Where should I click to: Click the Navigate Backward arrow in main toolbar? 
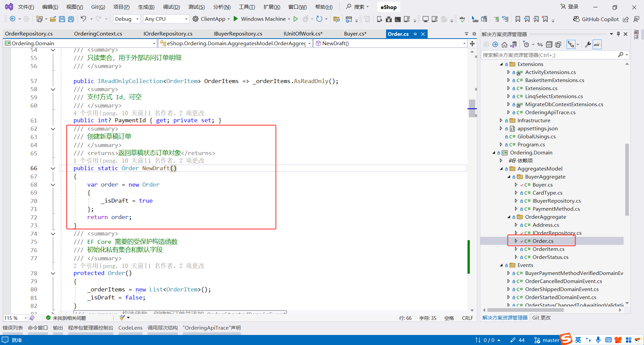tap(12, 19)
